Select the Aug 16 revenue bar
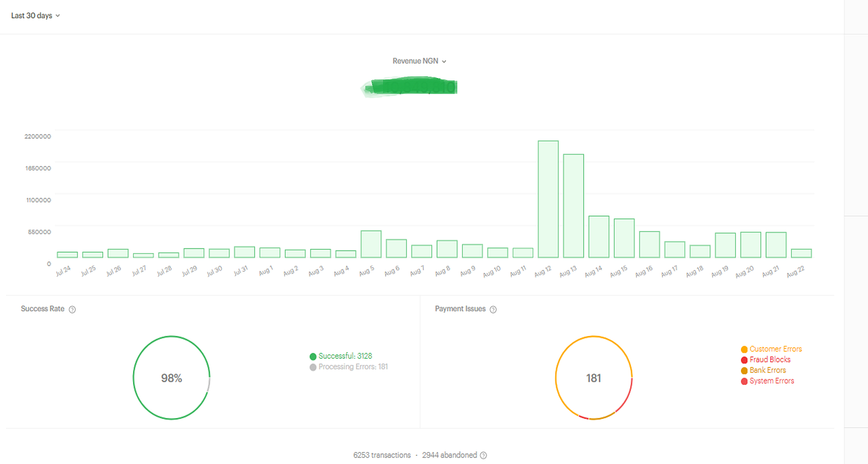This screenshot has width=868, height=464. [x=649, y=244]
